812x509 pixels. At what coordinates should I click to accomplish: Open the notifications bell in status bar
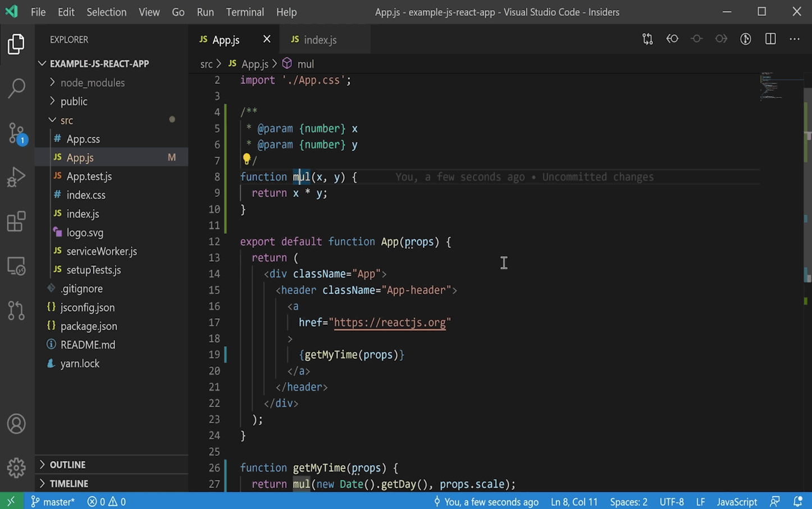pyautogui.click(x=797, y=501)
